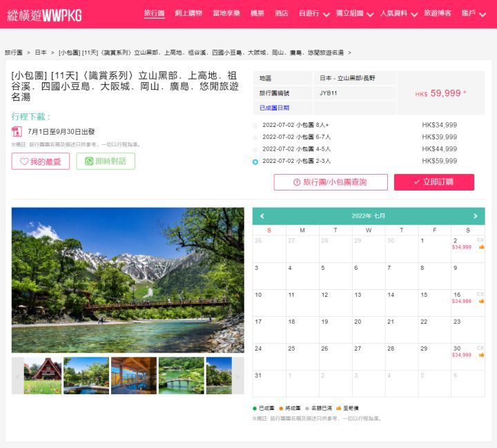Click the main Kamikochi bridge photo
This screenshot has width=497, height=448.
click(128, 280)
